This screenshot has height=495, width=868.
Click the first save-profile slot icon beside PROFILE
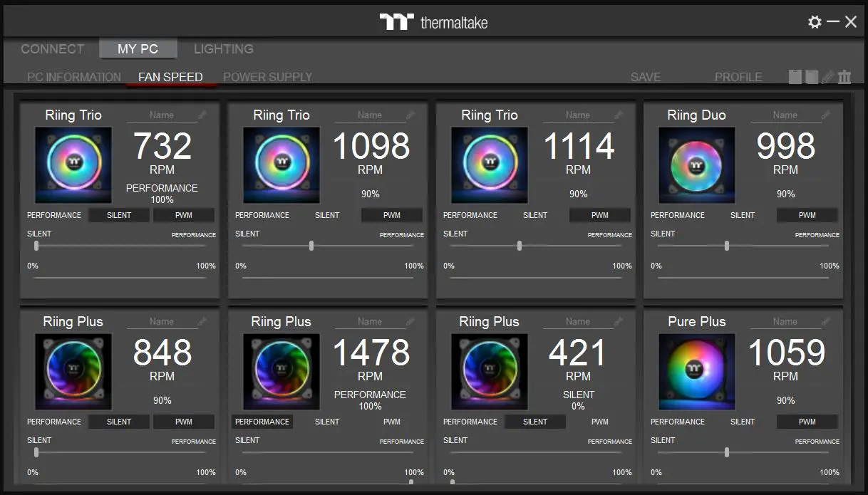[796, 76]
